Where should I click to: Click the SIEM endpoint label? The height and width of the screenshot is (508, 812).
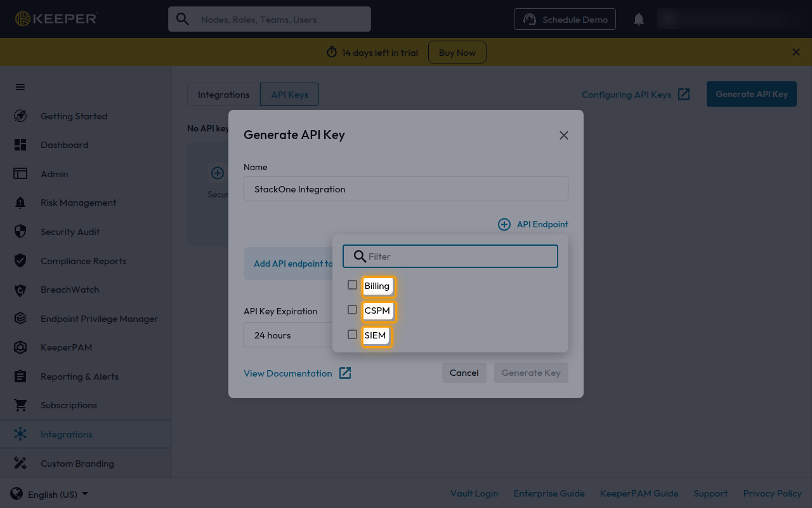point(376,335)
